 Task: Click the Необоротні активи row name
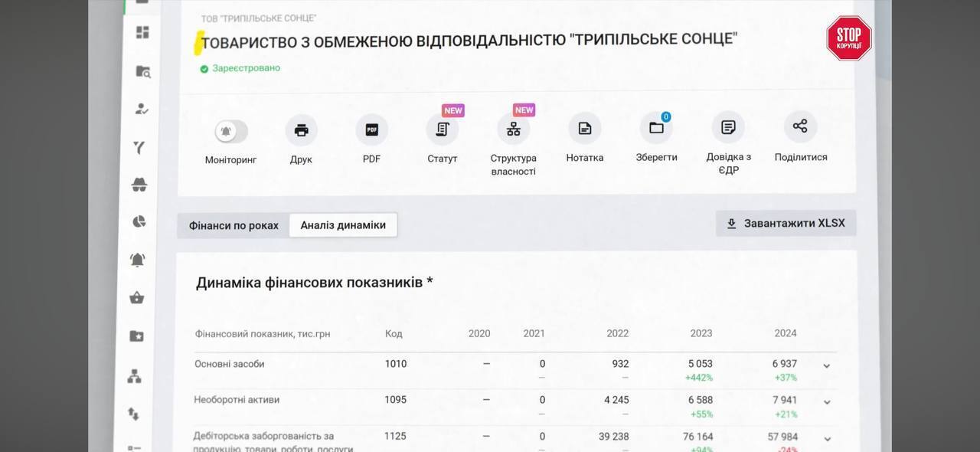[237, 400]
